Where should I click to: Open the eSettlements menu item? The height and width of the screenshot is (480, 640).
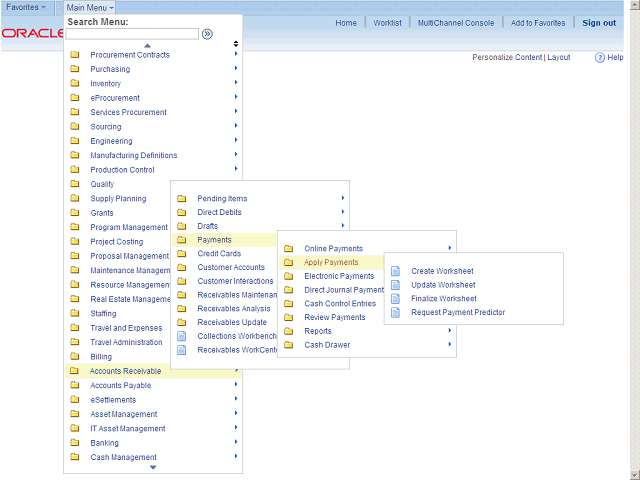[x=113, y=400]
